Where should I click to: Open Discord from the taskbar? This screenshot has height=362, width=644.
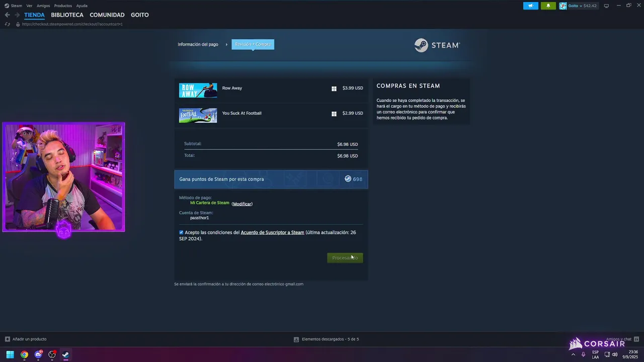(x=38, y=354)
